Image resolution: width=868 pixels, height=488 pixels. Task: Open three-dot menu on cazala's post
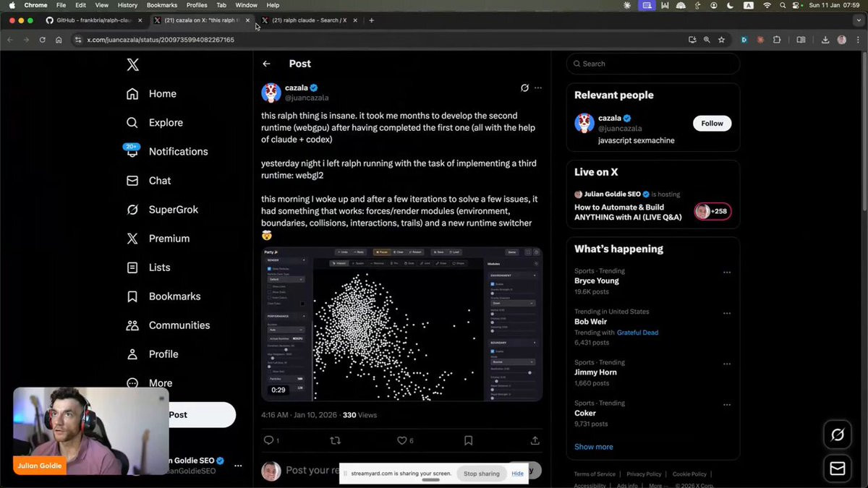[x=537, y=87]
